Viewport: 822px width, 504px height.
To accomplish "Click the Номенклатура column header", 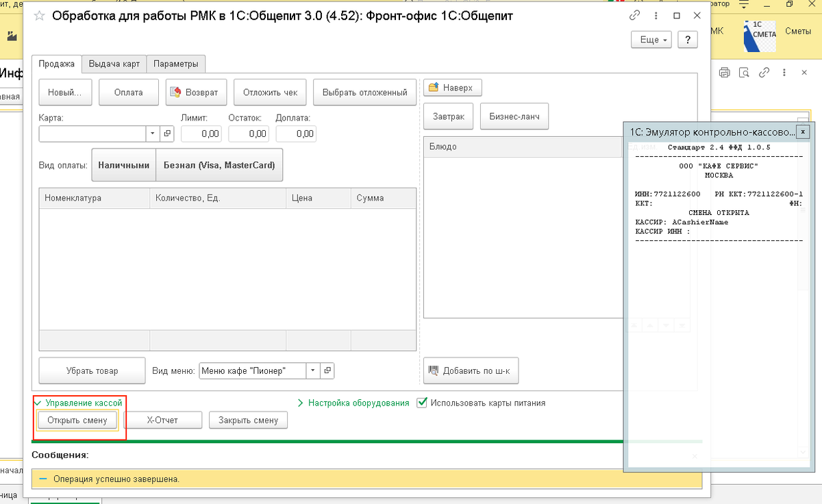I will pyautogui.click(x=95, y=198).
